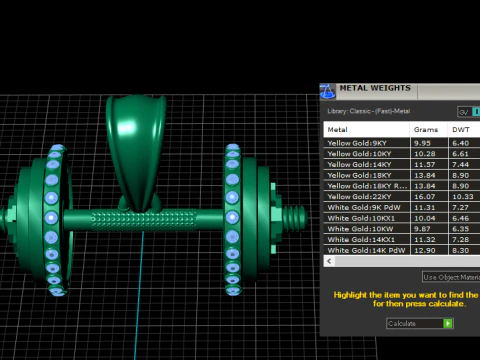This screenshot has width=480, height=360.
Task: Click the Calculate button
Action: pyautogui.click(x=420, y=323)
